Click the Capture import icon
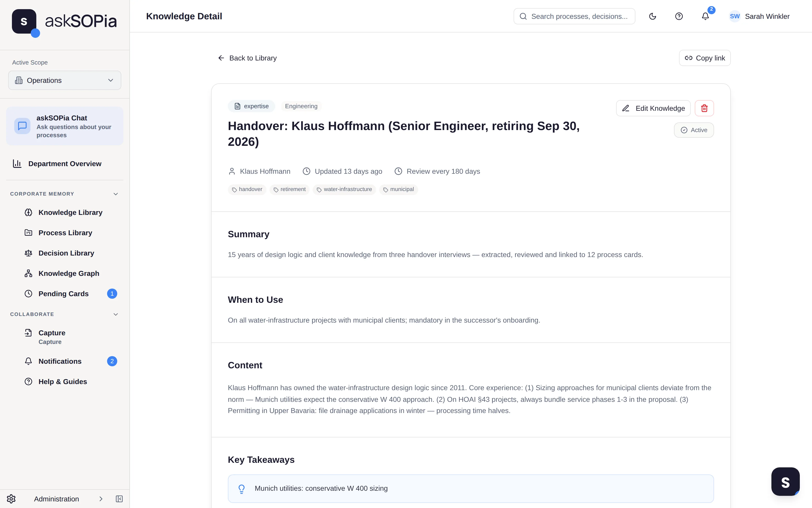The width and height of the screenshot is (812, 508). tap(28, 333)
